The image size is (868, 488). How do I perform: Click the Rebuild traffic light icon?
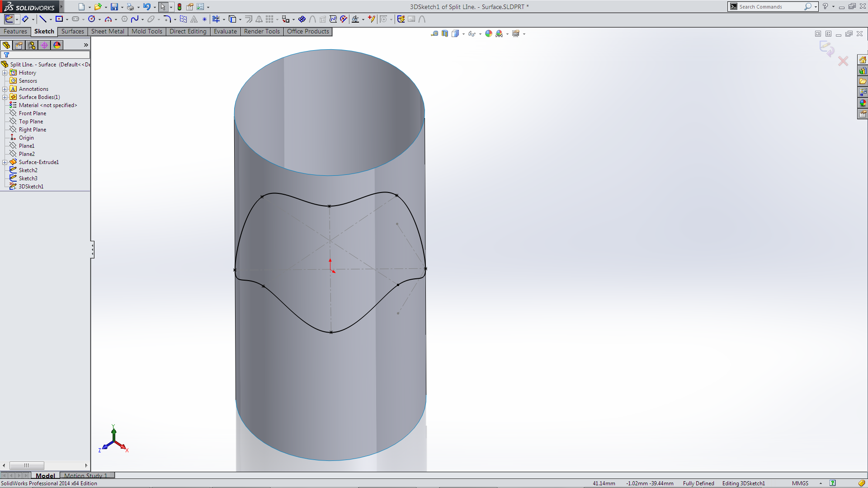pyautogui.click(x=179, y=7)
